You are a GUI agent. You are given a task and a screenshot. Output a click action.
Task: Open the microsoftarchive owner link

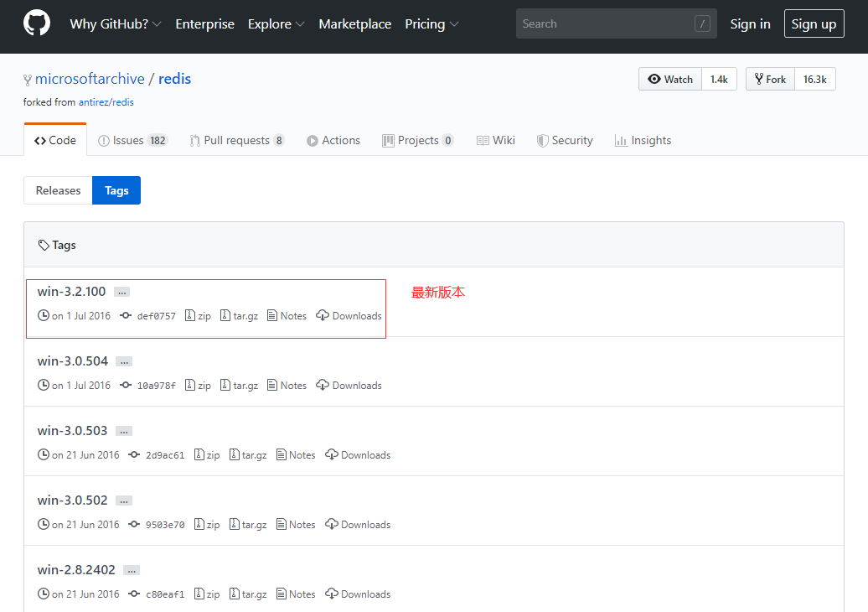coord(90,79)
